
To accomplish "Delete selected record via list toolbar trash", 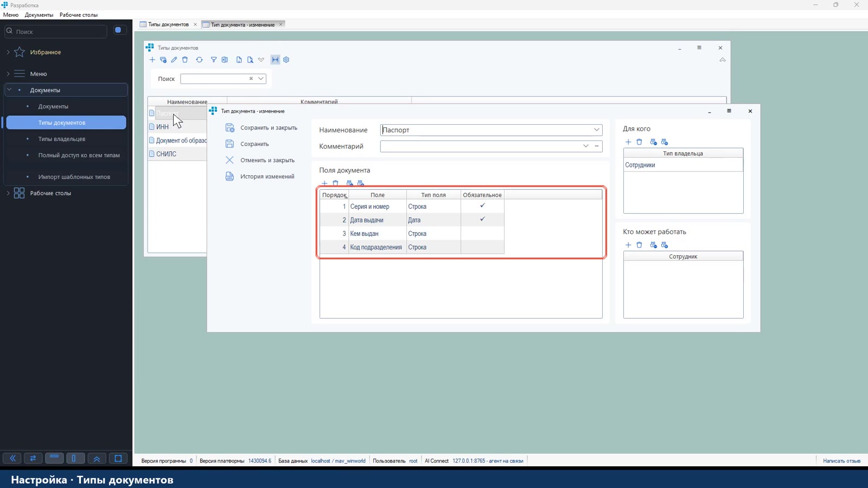I will (x=185, y=60).
